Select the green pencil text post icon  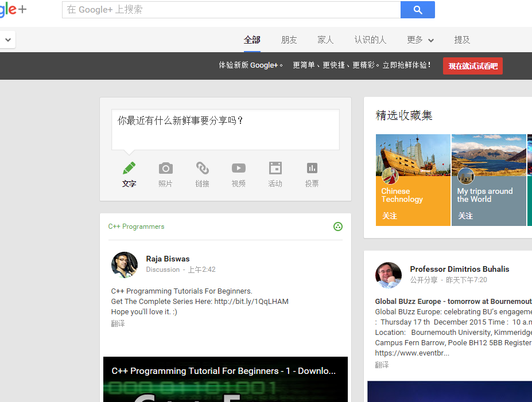129,168
